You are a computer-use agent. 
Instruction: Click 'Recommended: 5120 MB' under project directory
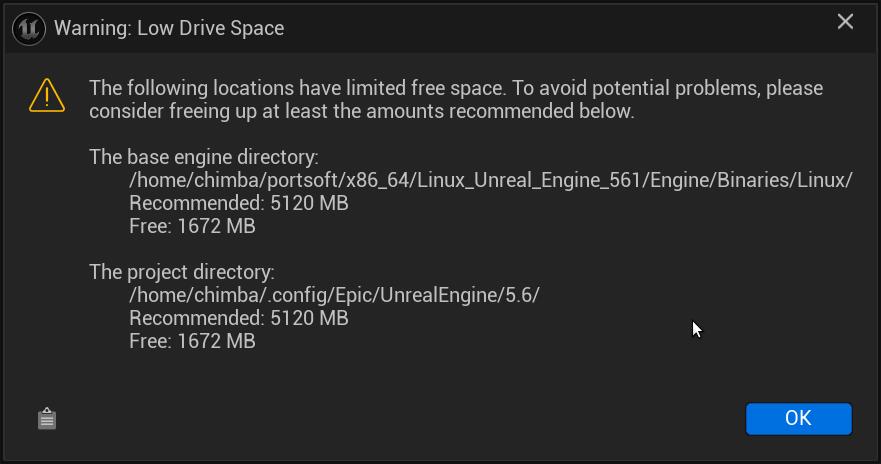238,318
